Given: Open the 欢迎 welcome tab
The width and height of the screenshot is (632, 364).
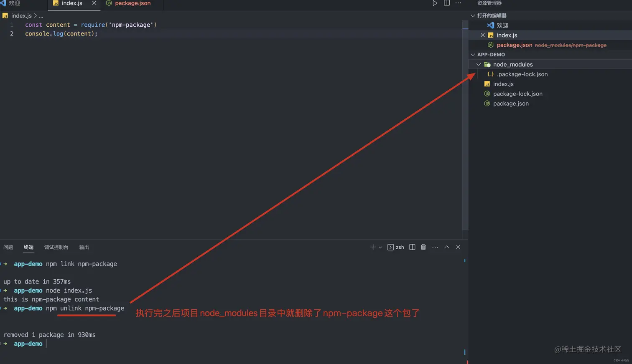Looking at the screenshot, I should pos(15,3).
